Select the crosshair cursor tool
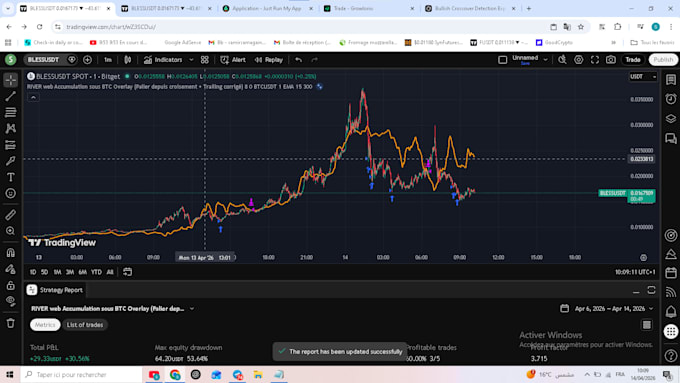This screenshot has width=680, height=383. 11,80
